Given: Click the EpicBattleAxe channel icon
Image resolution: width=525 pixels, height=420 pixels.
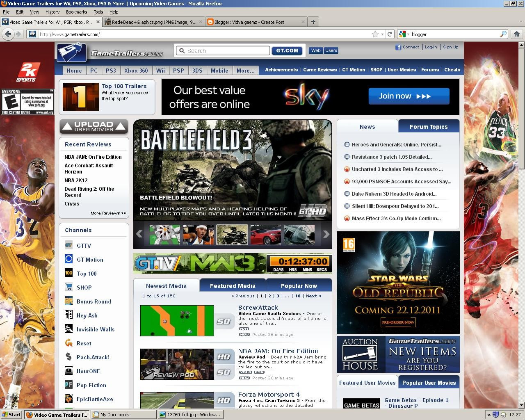Looking at the screenshot, I should [68, 398].
